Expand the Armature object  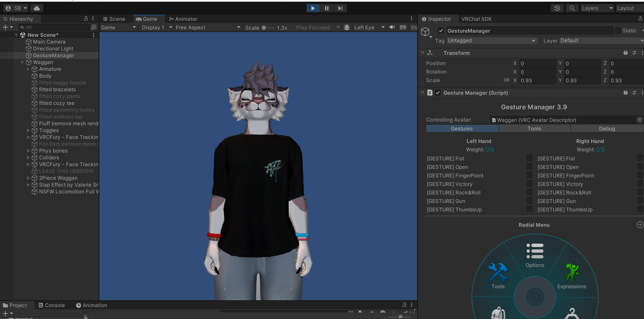tap(28, 69)
